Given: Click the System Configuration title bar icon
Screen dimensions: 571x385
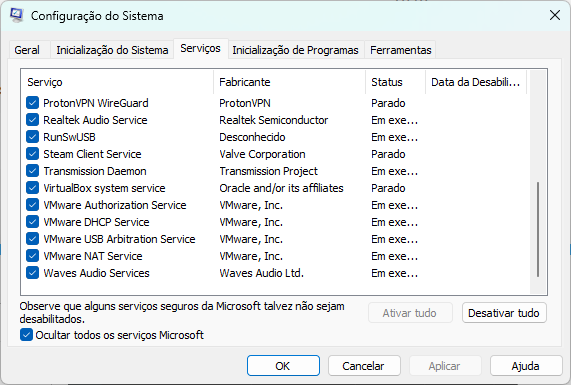Looking at the screenshot, I should pos(17,15).
